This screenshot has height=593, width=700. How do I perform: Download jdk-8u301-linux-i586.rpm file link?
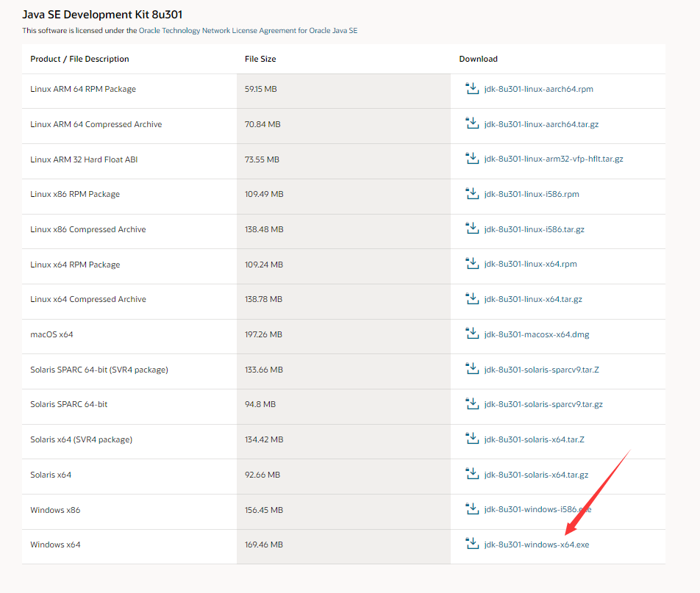(531, 194)
